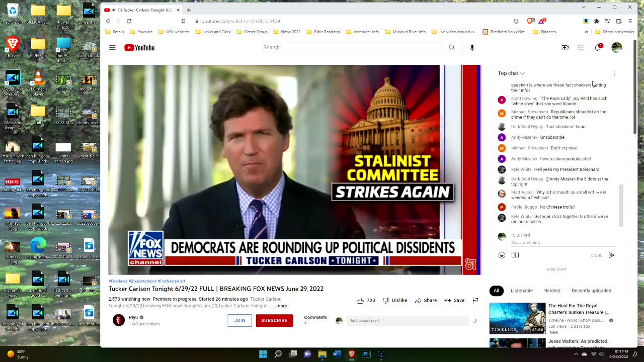Click the YouTube search input field

click(x=351, y=47)
